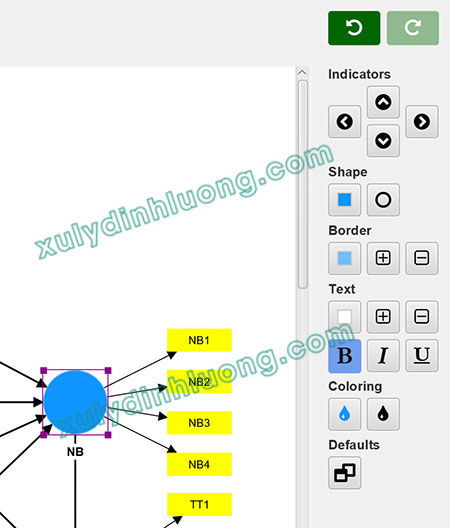
Task: Increase text size with plus icon
Action: [x=383, y=317]
